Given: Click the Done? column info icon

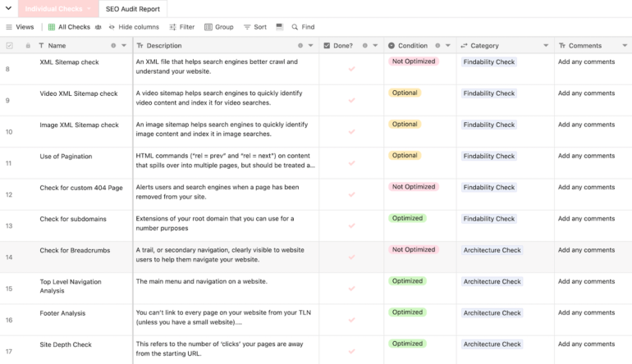Looking at the screenshot, I should (x=364, y=46).
